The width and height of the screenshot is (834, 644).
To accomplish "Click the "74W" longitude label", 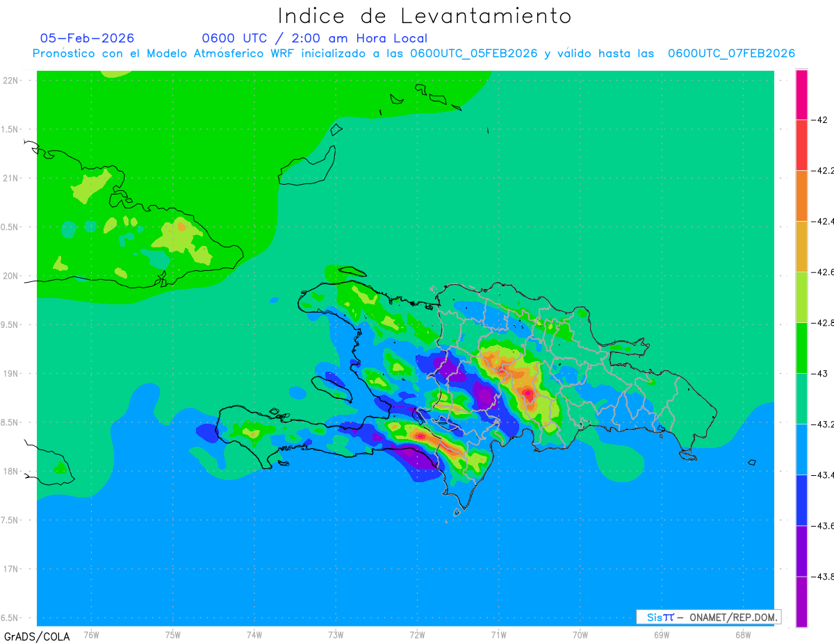I will click(x=254, y=634).
